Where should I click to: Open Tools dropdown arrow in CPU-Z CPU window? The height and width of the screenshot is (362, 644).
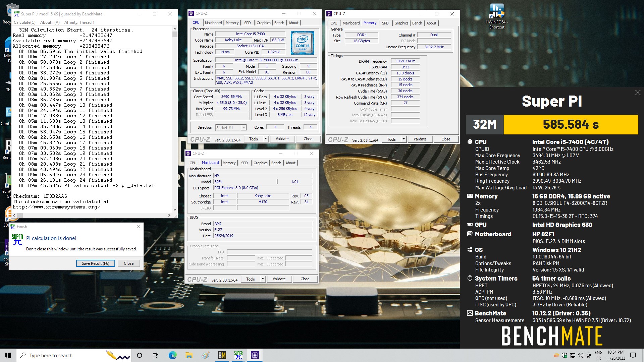(x=266, y=139)
